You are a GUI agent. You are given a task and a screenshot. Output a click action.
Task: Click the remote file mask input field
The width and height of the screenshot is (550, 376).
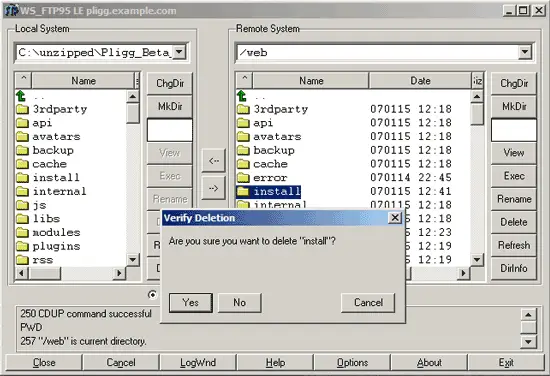click(514, 130)
